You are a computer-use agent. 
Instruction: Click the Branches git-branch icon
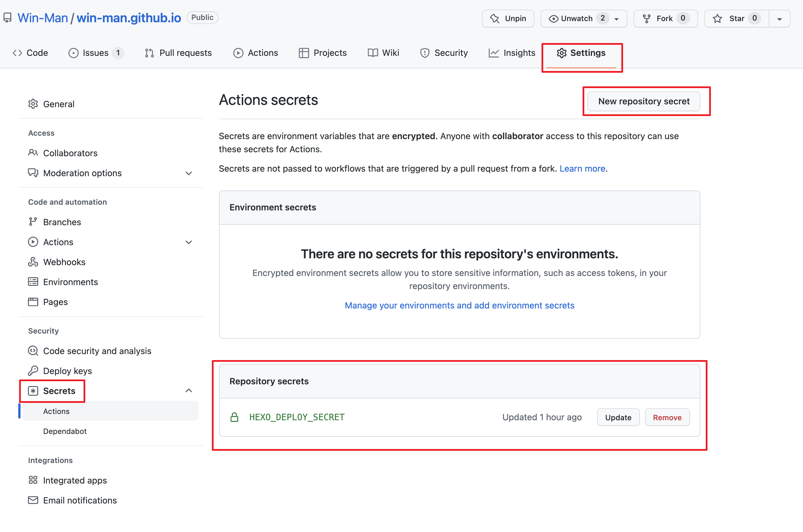(33, 222)
